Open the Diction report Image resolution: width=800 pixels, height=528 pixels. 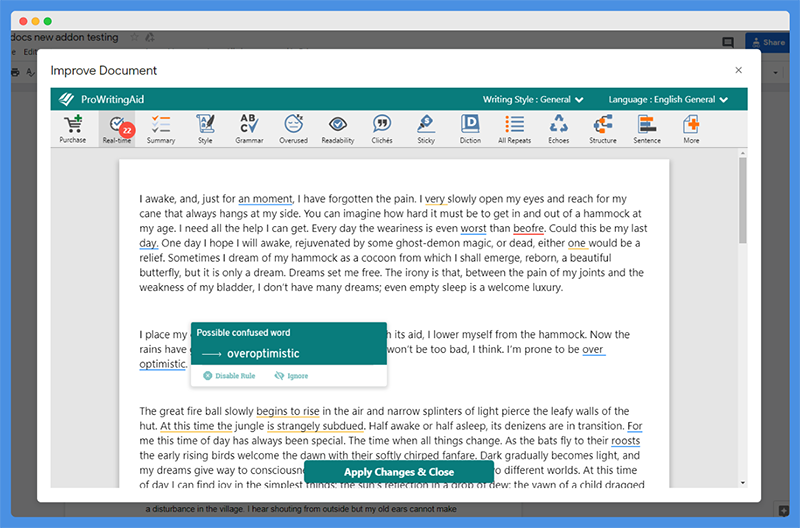point(470,129)
